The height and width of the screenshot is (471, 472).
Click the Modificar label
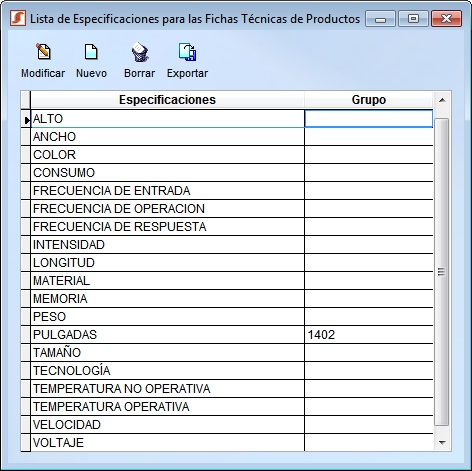tap(43, 73)
